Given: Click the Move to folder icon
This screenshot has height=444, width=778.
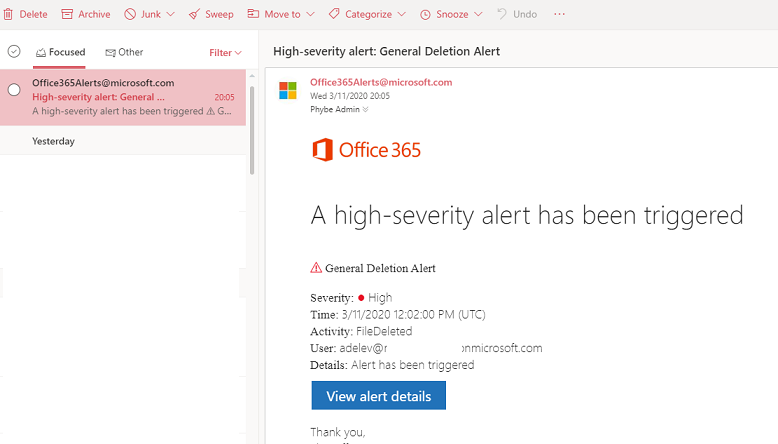Looking at the screenshot, I should click(253, 14).
